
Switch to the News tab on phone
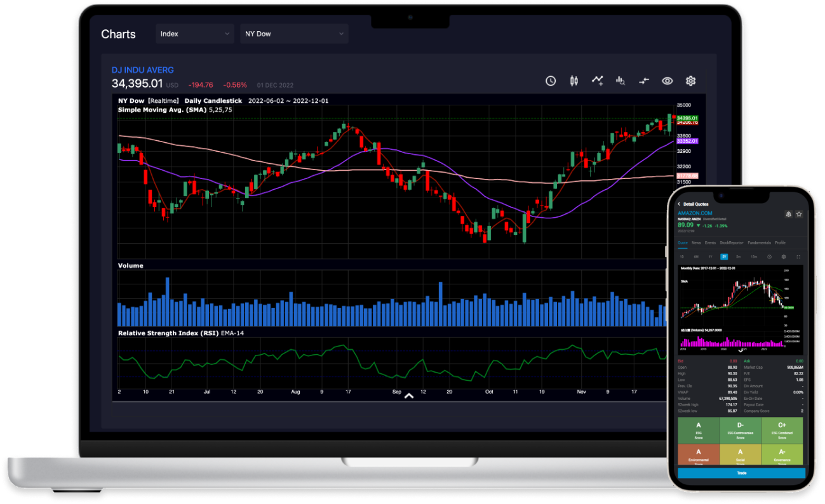[x=696, y=242]
